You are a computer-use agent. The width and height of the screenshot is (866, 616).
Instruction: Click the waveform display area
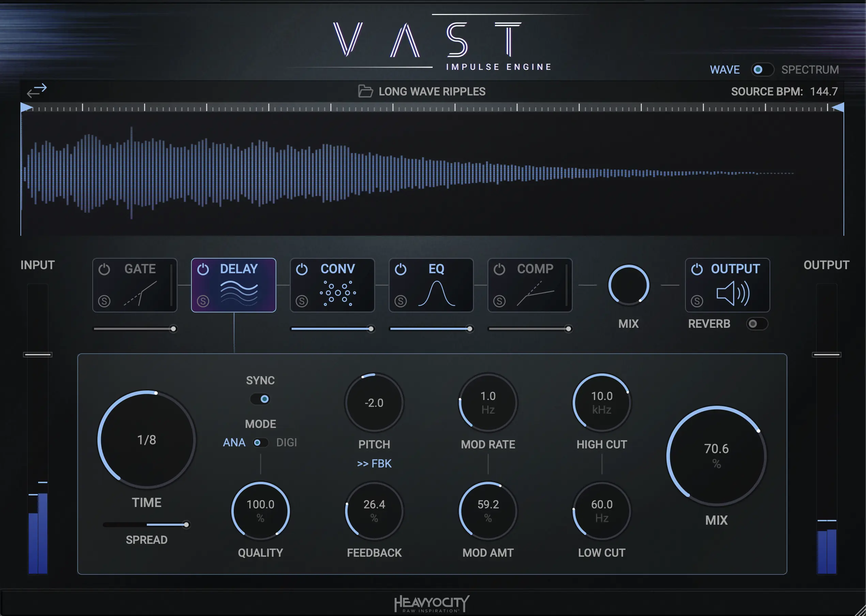point(432,174)
